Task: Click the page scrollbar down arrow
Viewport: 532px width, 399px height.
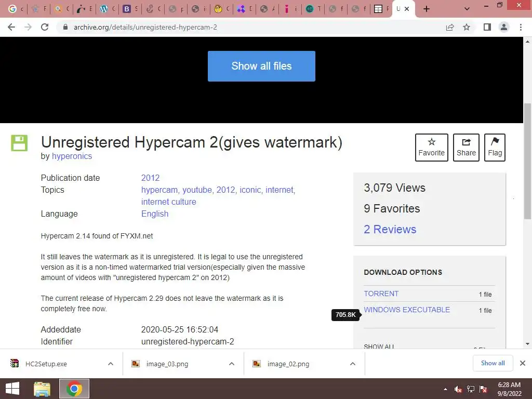Action: click(528, 344)
